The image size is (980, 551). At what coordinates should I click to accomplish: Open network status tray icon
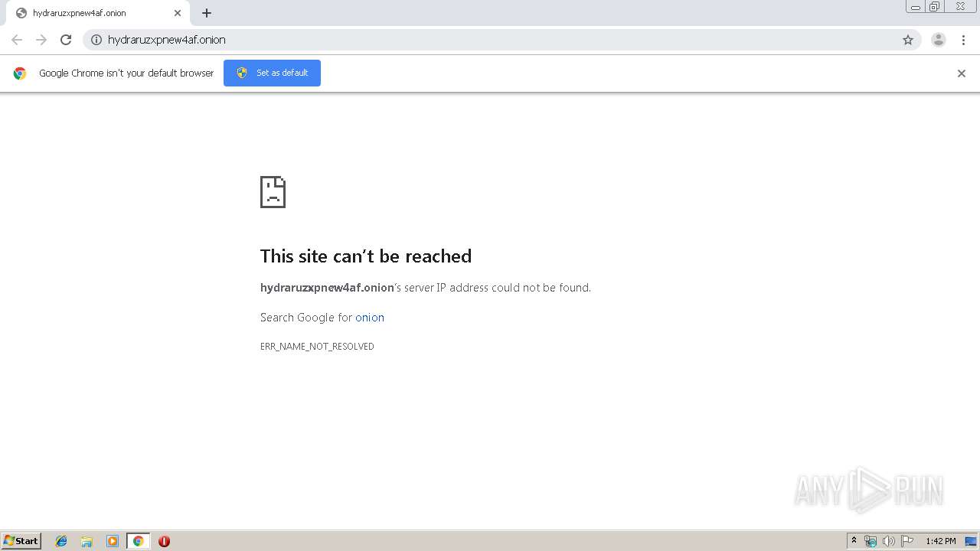(871, 541)
